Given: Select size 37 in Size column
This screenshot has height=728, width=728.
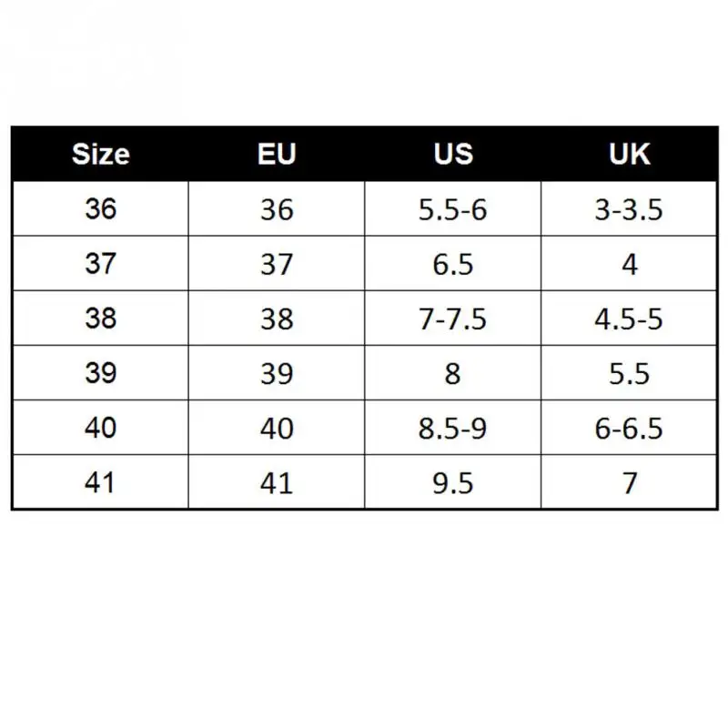Looking at the screenshot, I should tap(101, 263).
